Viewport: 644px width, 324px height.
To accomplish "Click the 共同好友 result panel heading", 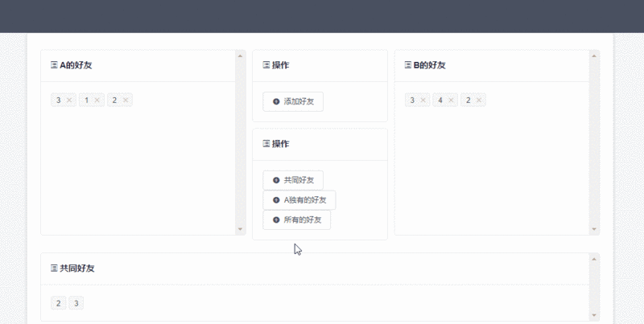I will point(77,269).
